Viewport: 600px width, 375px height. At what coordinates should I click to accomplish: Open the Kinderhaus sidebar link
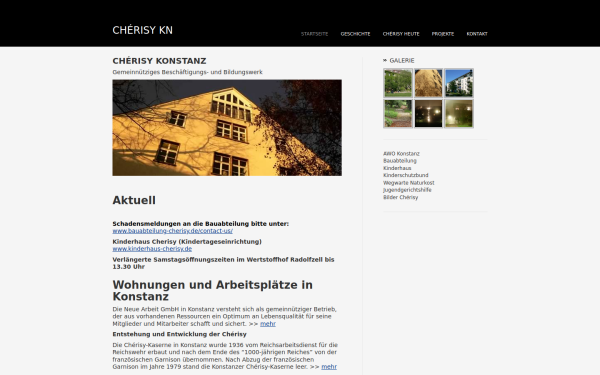pyautogui.click(x=397, y=168)
